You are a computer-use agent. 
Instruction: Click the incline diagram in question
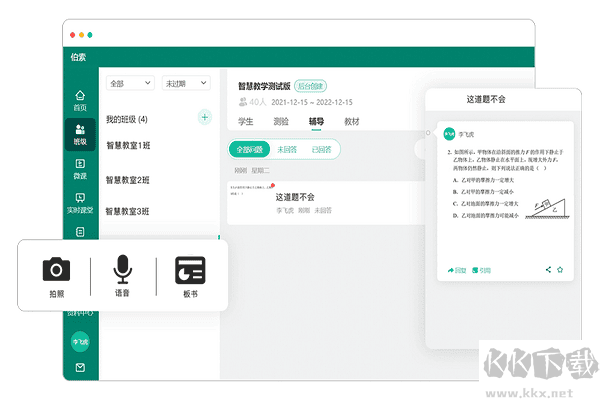click(547, 209)
